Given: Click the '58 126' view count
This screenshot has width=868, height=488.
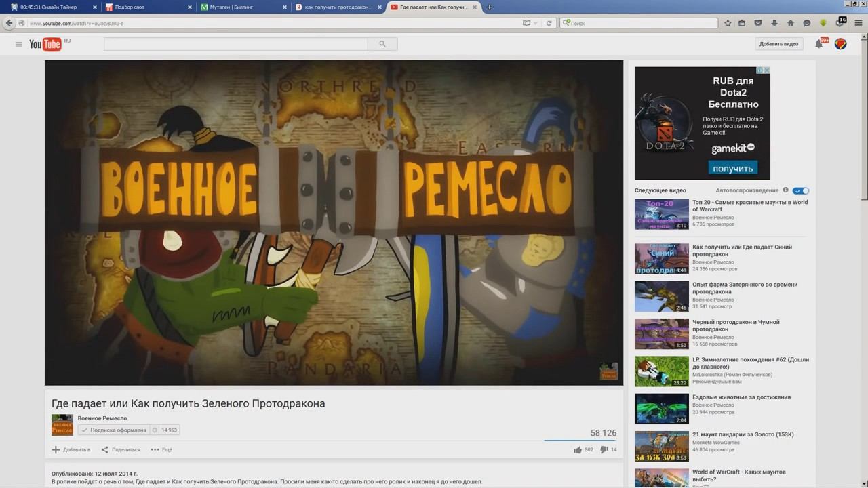Looking at the screenshot, I should click(x=604, y=433).
